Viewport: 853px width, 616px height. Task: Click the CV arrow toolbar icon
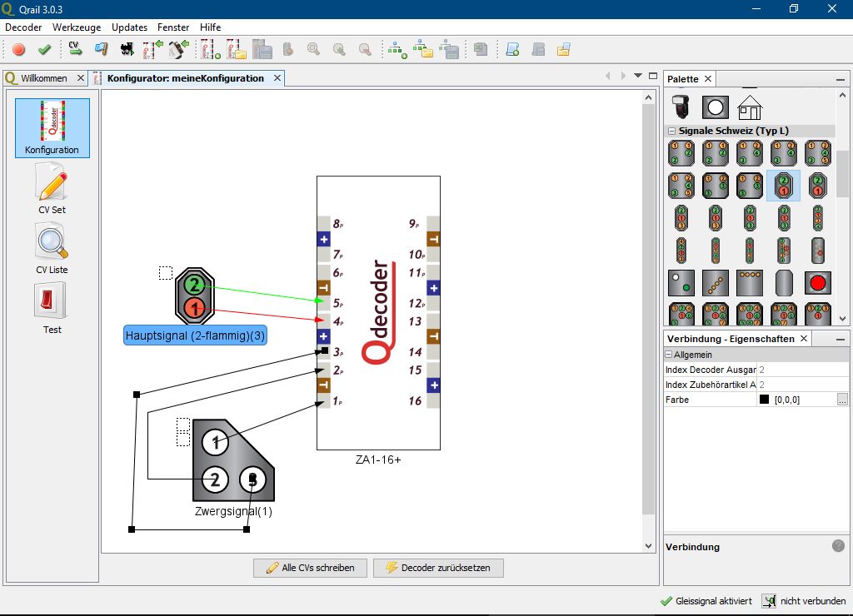coord(75,49)
